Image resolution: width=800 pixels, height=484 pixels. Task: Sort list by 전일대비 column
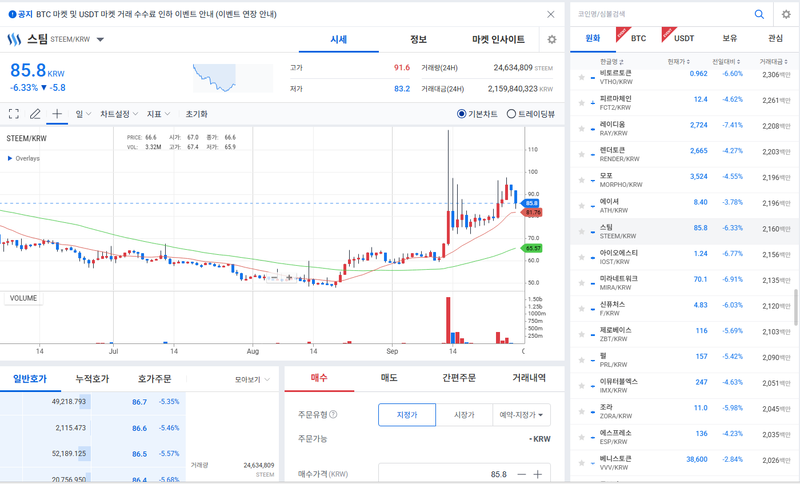(727, 62)
